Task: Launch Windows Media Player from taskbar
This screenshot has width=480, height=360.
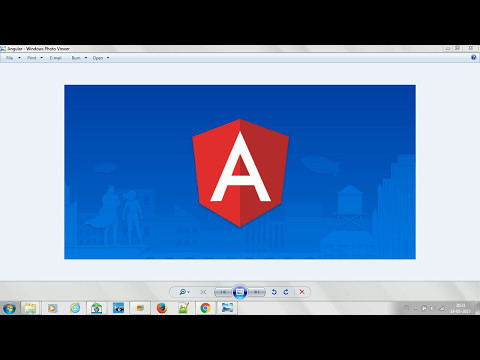Action: point(52,308)
